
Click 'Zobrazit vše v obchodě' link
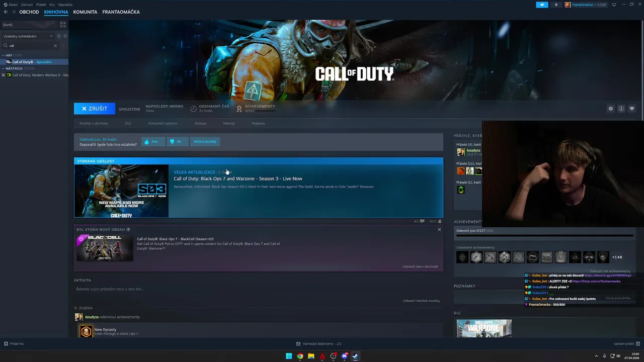(420, 266)
